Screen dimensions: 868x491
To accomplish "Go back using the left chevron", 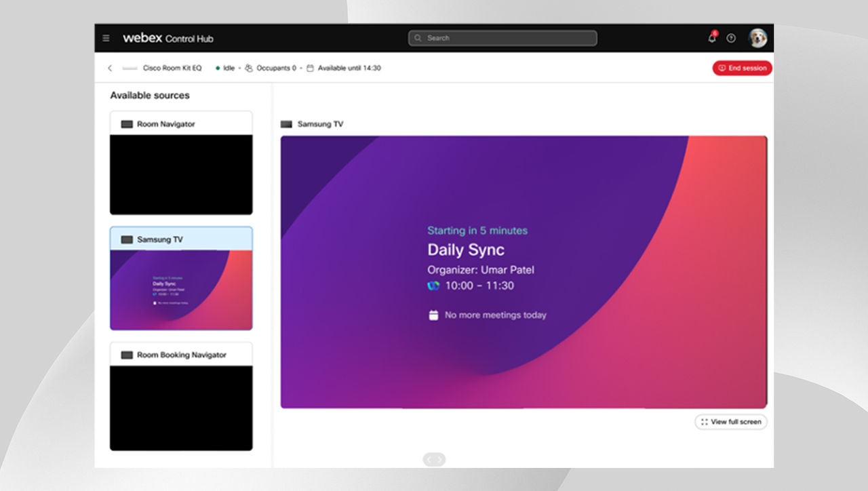I will coord(110,68).
